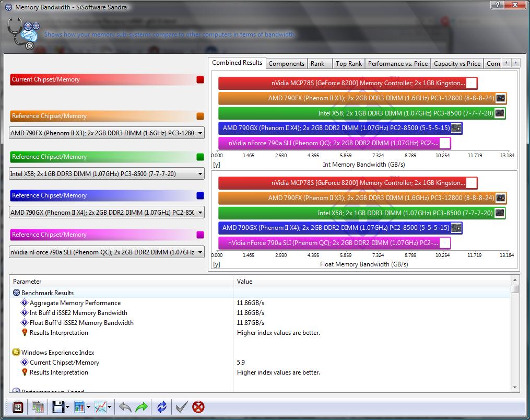
Task: Click the orange AMD 790FX bar in Int chart
Action: (362, 98)
